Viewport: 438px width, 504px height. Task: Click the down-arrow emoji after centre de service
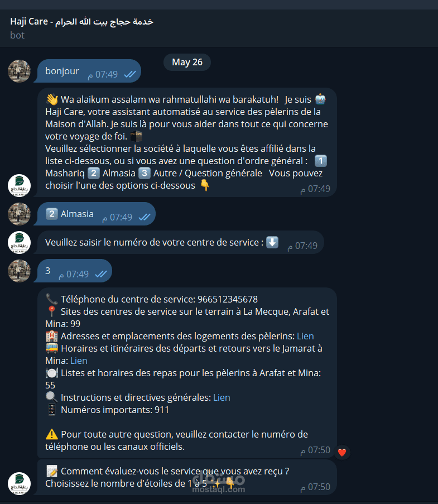272,242
